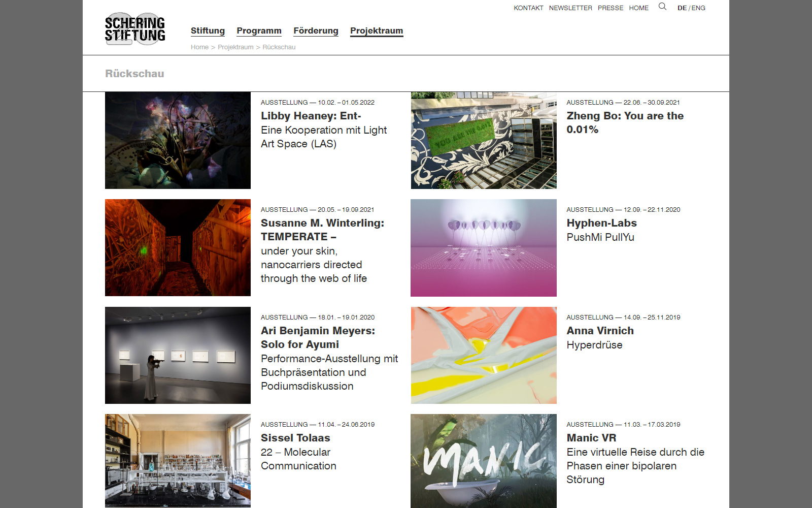Image resolution: width=812 pixels, height=508 pixels.
Task: Visit the Presse page
Action: [x=611, y=8]
